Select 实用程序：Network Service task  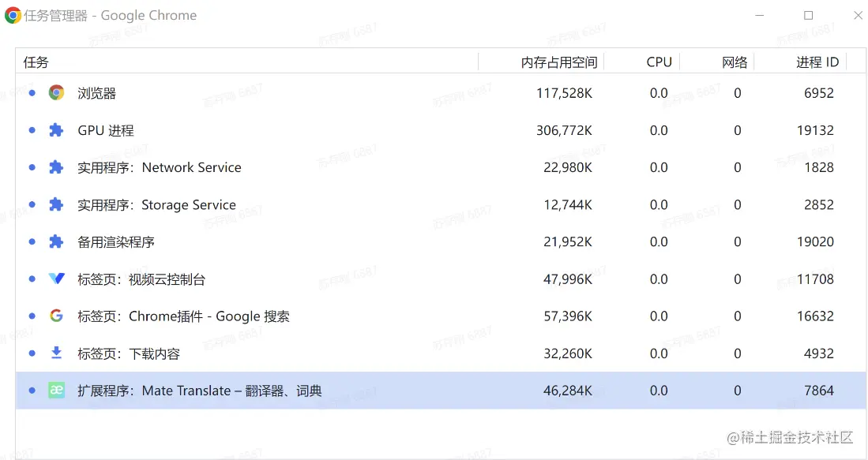click(441, 167)
